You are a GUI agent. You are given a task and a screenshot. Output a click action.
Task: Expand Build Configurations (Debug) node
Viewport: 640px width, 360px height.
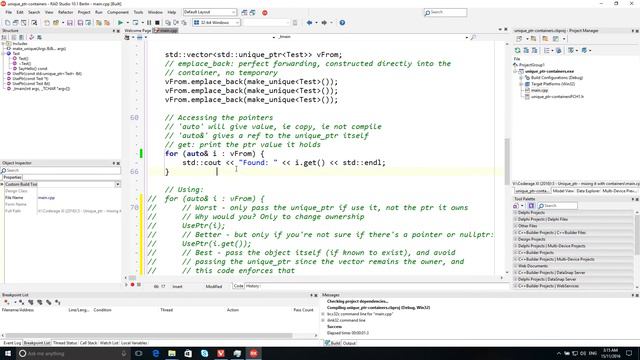[521, 78]
